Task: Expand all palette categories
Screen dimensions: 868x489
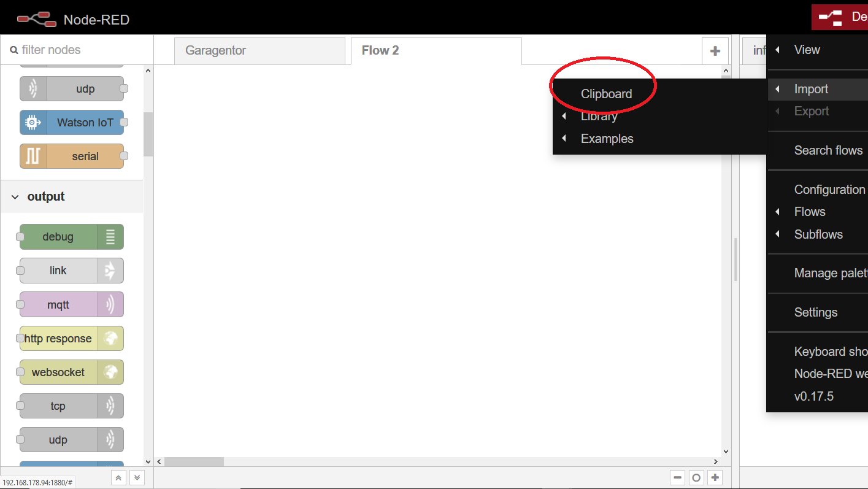Action: click(137, 477)
